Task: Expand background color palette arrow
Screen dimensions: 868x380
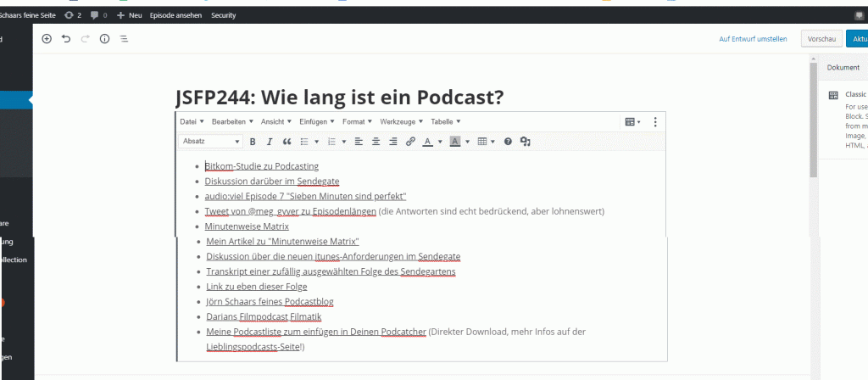Action: (467, 142)
